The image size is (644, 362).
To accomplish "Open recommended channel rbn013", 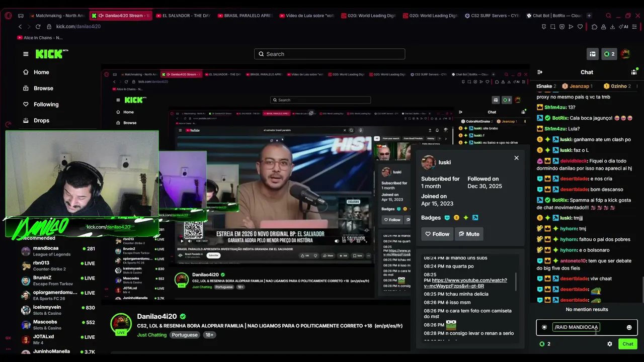I will tap(58, 265).
